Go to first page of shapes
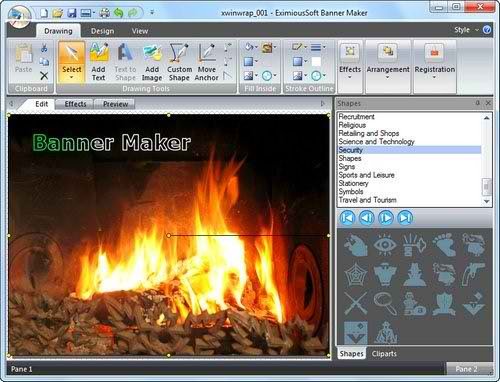This screenshot has height=382, width=500. click(347, 218)
